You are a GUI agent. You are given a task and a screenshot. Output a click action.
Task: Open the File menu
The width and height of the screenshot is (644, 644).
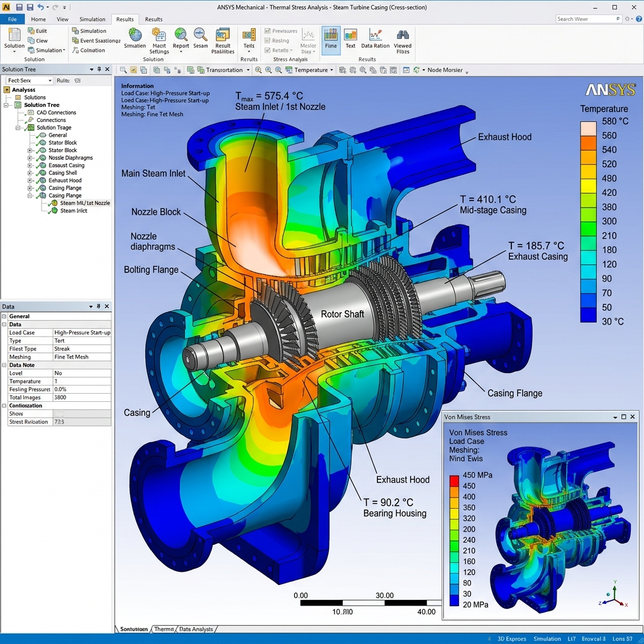point(13,19)
